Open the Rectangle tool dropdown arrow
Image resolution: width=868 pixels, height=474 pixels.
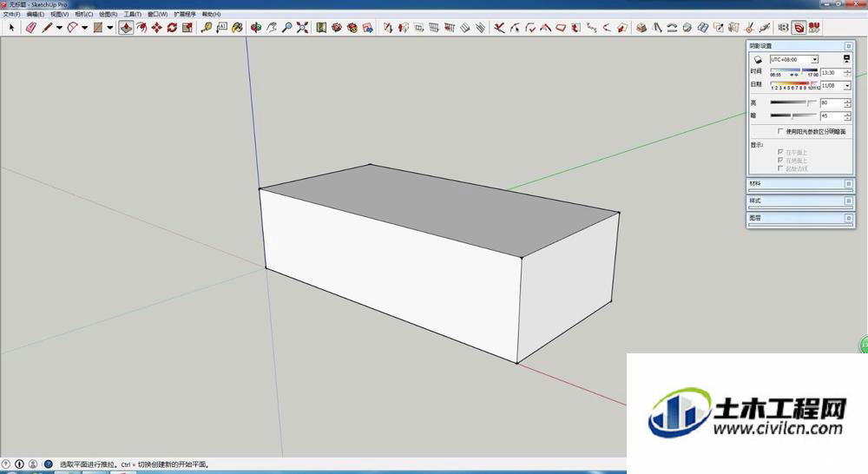click(x=109, y=27)
